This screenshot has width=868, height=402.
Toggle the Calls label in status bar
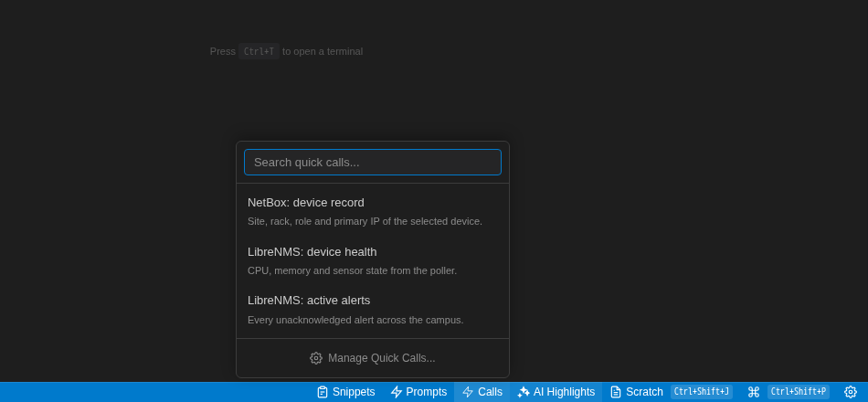pos(490,392)
